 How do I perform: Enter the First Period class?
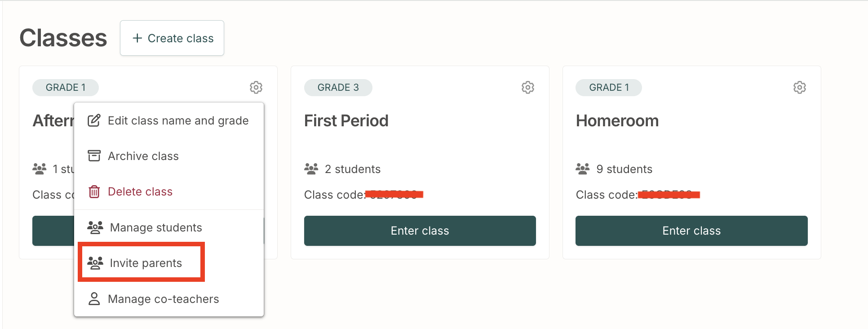[420, 231]
